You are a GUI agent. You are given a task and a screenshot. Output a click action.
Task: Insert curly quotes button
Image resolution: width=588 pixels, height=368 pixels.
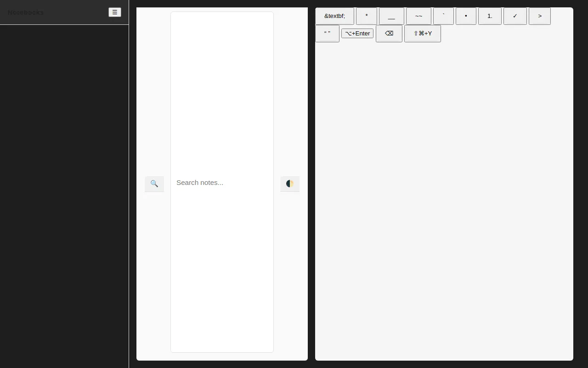(327, 34)
